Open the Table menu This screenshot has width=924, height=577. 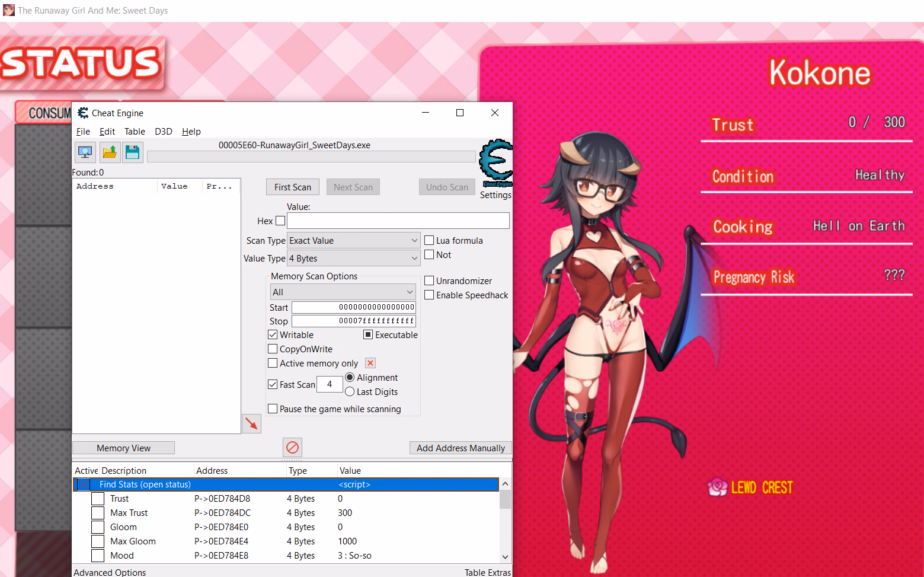[135, 131]
